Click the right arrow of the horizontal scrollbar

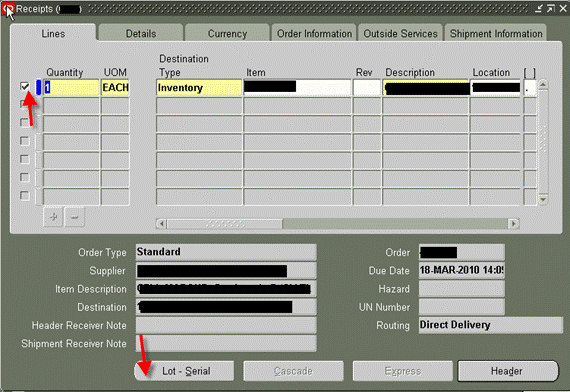point(513,223)
